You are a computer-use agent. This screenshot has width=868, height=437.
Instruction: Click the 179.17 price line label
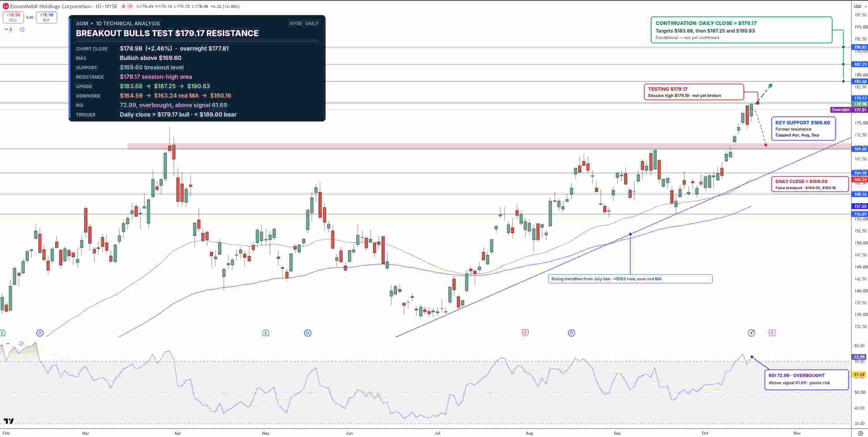tap(860, 98)
